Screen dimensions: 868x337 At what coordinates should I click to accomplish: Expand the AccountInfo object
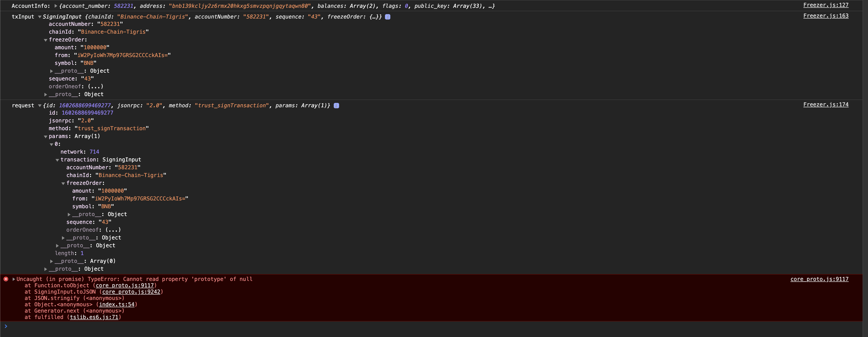(56, 6)
